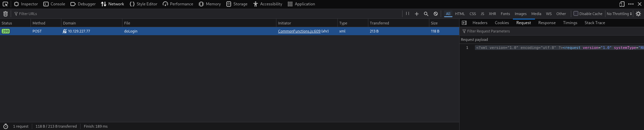
Task: Close the developer tools panel
Action: pyautogui.click(x=640, y=4)
